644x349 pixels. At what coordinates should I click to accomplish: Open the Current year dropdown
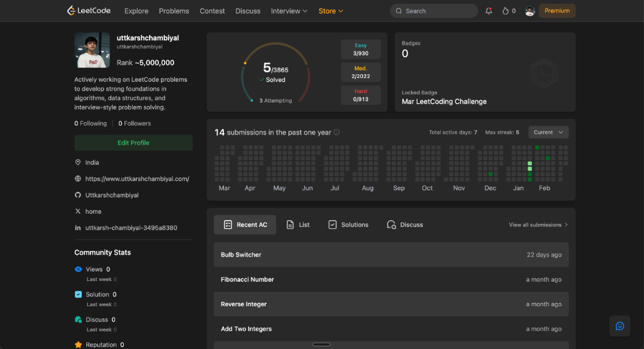(548, 132)
